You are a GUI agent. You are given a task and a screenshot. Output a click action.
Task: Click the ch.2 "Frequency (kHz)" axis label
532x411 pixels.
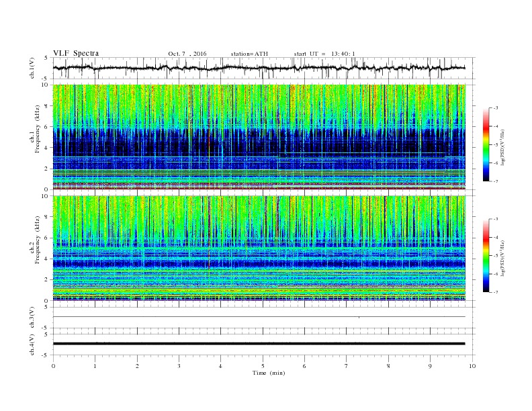pyautogui.click(x=38, y=240)
